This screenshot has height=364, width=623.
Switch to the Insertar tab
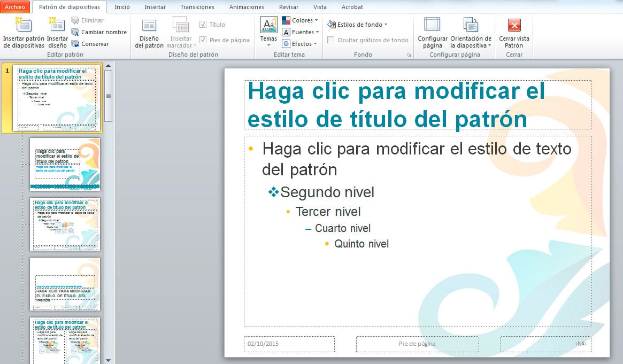tap(155, 7)
